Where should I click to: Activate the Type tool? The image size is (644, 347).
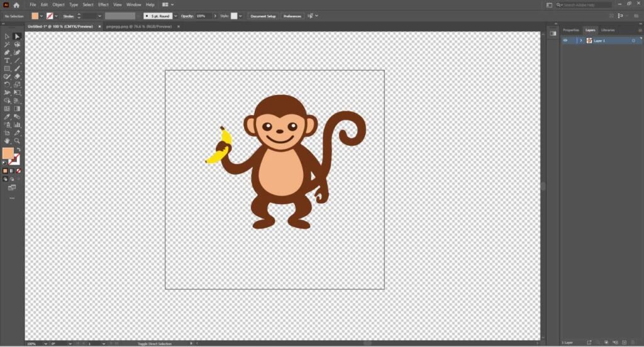coord(7,60)
